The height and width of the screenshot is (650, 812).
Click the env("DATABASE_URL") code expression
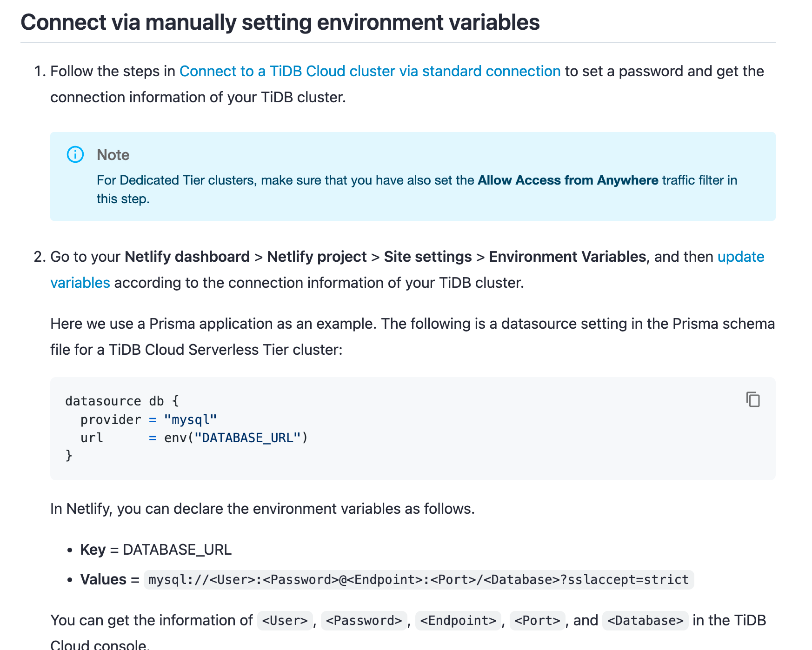coord(236,438)
